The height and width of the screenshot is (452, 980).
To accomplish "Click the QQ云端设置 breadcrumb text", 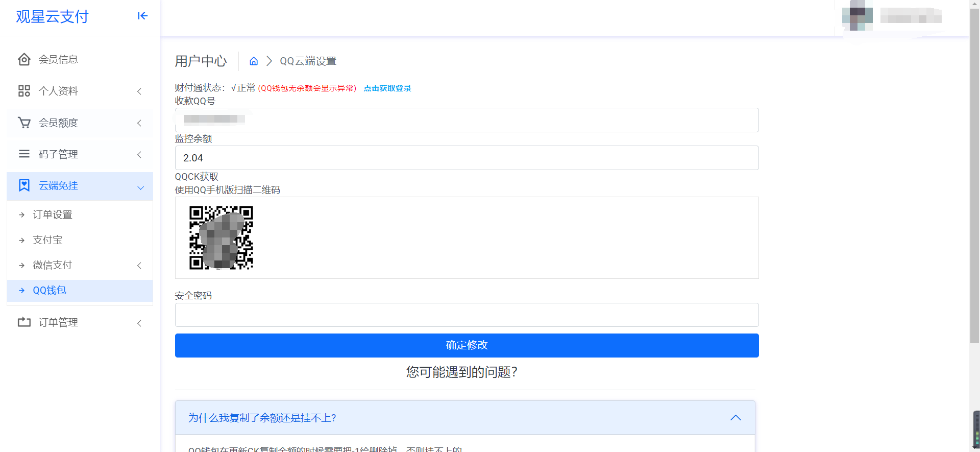I will [308, 61].
